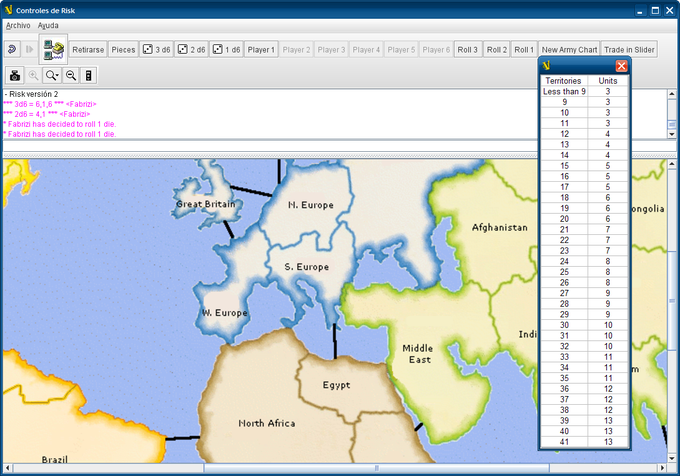
Task: Click the Brazil territory label
Action: [x=55, y=459]
